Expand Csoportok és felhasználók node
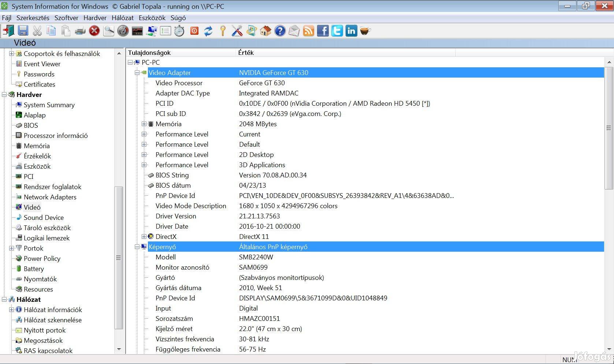 [x=11, y=53]
